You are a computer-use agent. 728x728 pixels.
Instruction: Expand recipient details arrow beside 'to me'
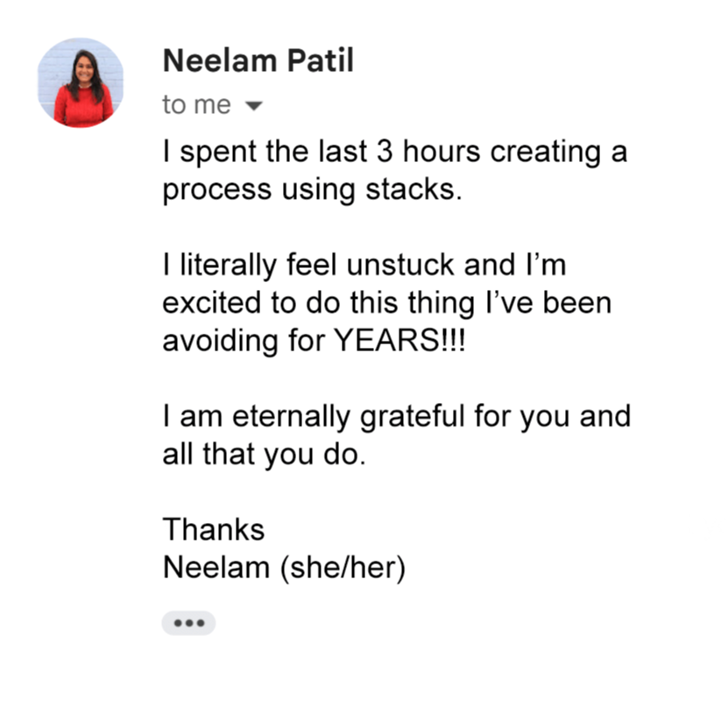tap(253, 106)
